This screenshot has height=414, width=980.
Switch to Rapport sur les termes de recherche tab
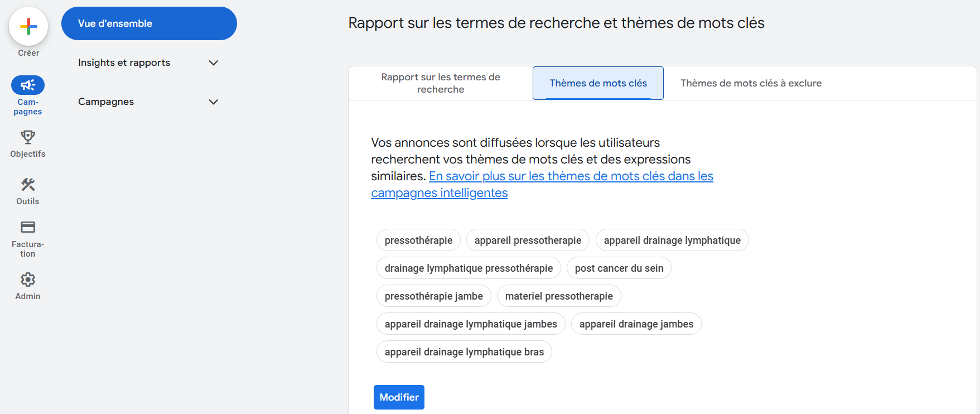pyautogui.click(x=441, y=83)
